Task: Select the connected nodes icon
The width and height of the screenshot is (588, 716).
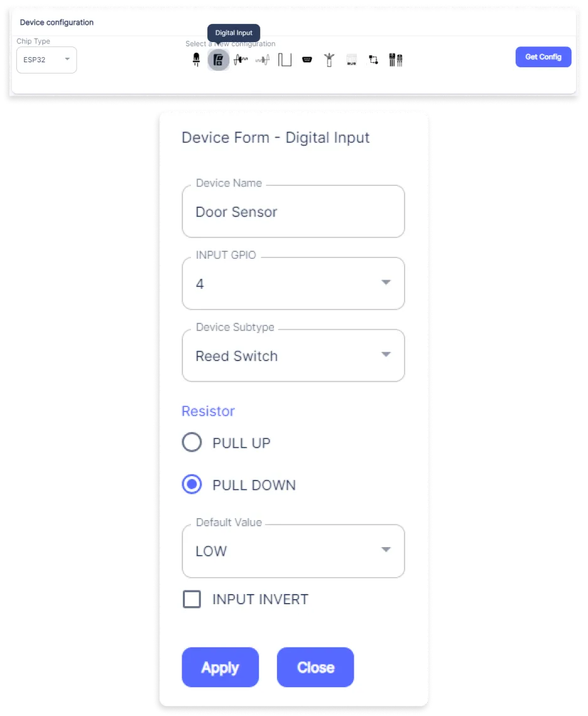Action: [373, 60]
